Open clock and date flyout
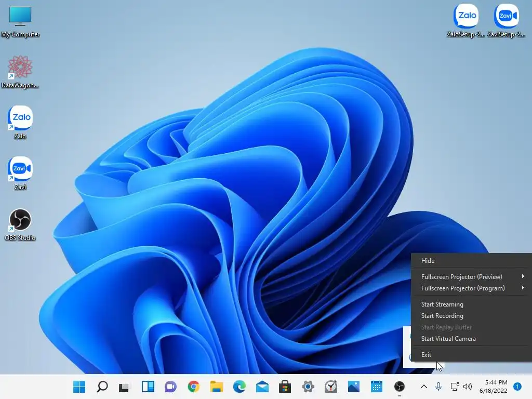This screenshot has width=532, height=399. [x=494, y=387]
